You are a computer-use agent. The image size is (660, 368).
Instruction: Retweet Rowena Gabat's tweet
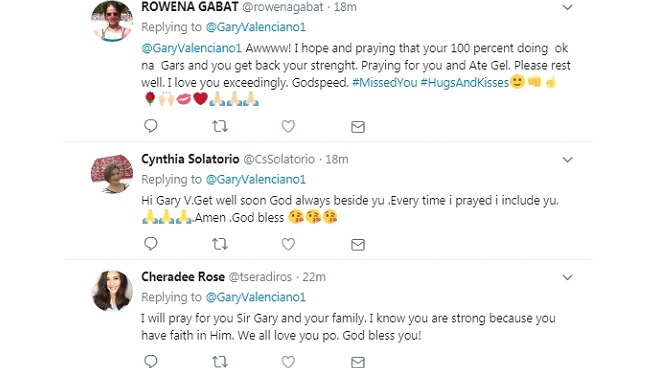tap(220, 126)
